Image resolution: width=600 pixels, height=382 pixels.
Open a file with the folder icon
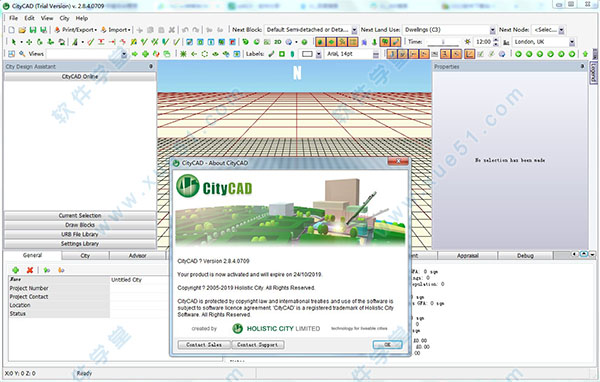point(22,30)
